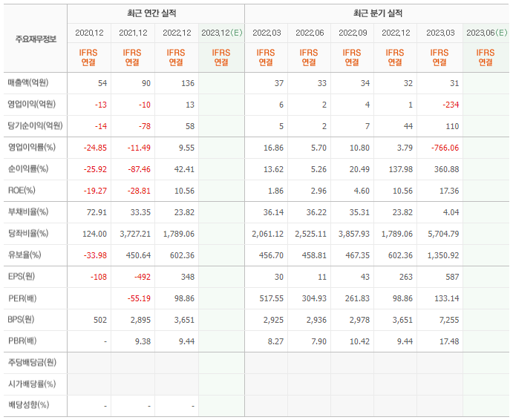This screenshot has height=420, width=513.
Task: Select the PER value 133.14
Action: [x=447, y=298]
